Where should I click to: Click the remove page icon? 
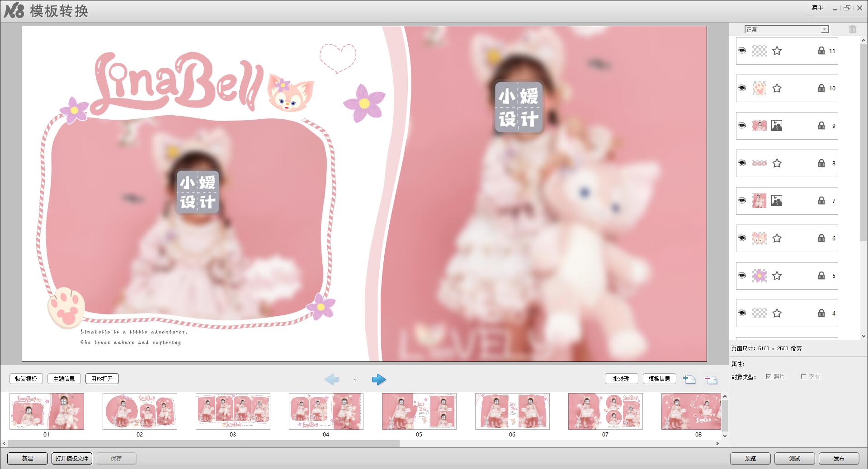coord(711,380)
